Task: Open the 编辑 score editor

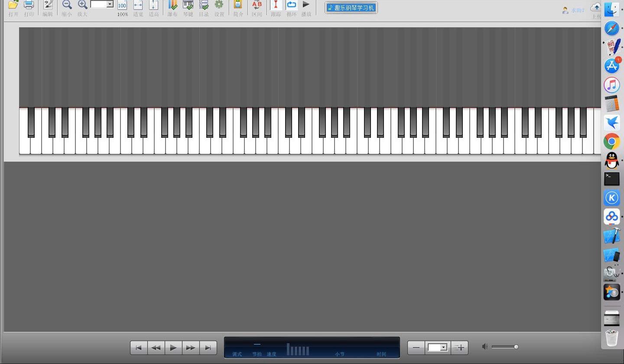Action: (48, 8)
